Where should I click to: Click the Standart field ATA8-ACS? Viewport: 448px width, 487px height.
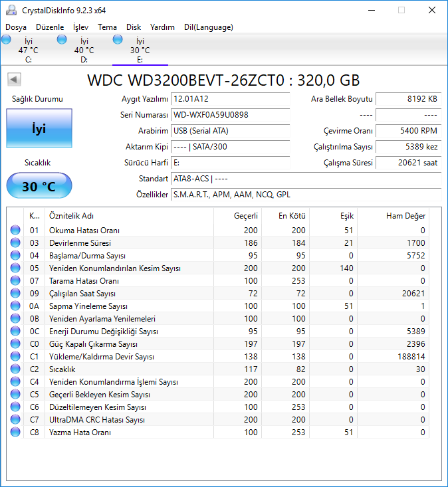pos(306,179)
